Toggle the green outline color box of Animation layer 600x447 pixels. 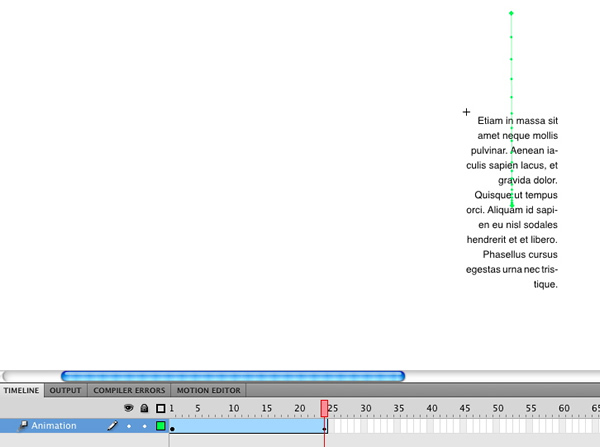[160, 426]
